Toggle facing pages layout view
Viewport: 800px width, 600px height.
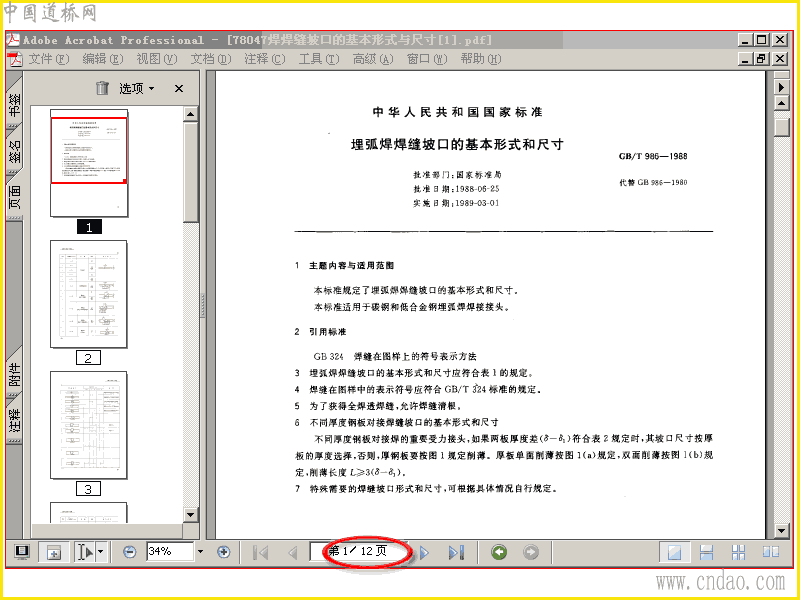click(770, 552)
